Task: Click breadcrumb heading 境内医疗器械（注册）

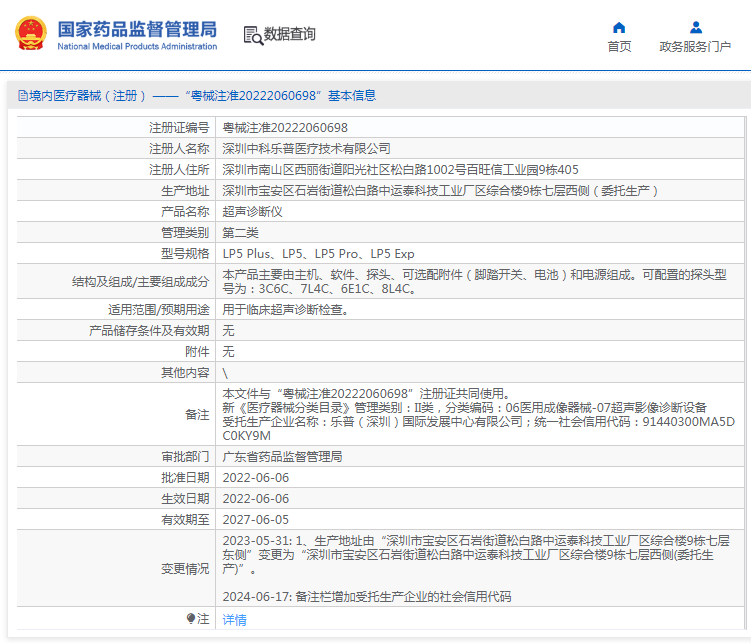Action: 88,96
